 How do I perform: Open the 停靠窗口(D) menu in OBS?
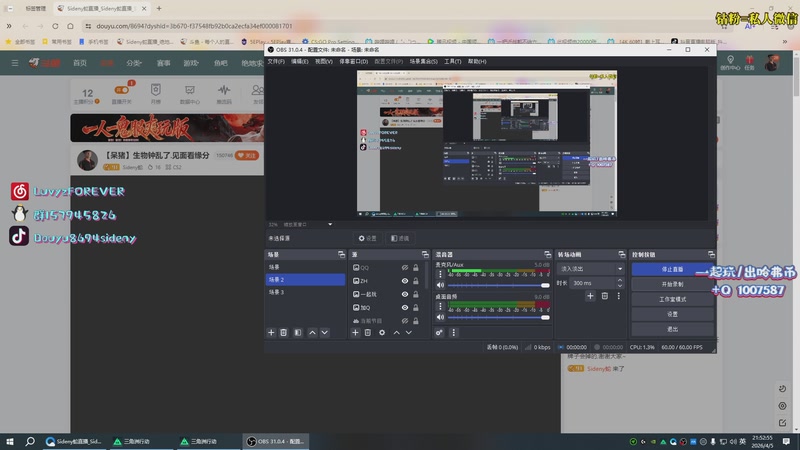354,61
